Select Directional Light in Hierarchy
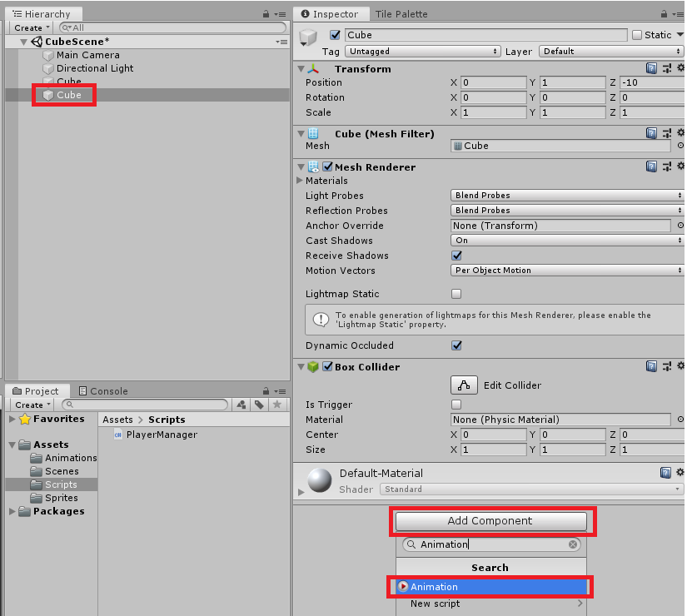 [95, 68]
